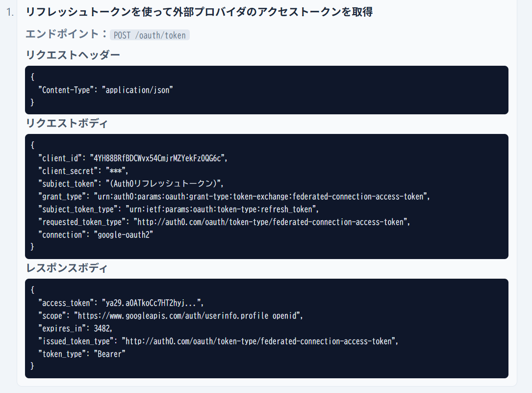Click the レスポンスボディ heading
The width and height of the screenshot is (532, 393).
click(x=67, y=268)
